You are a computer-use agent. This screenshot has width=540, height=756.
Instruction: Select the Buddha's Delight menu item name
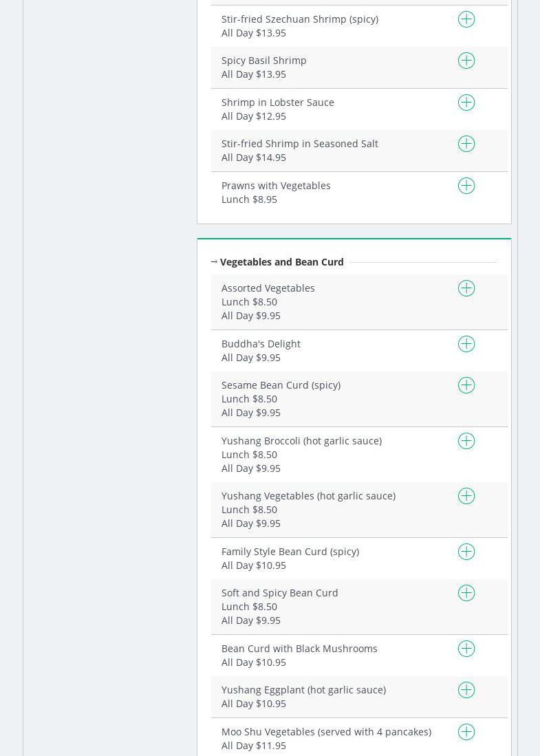point(261,344)
